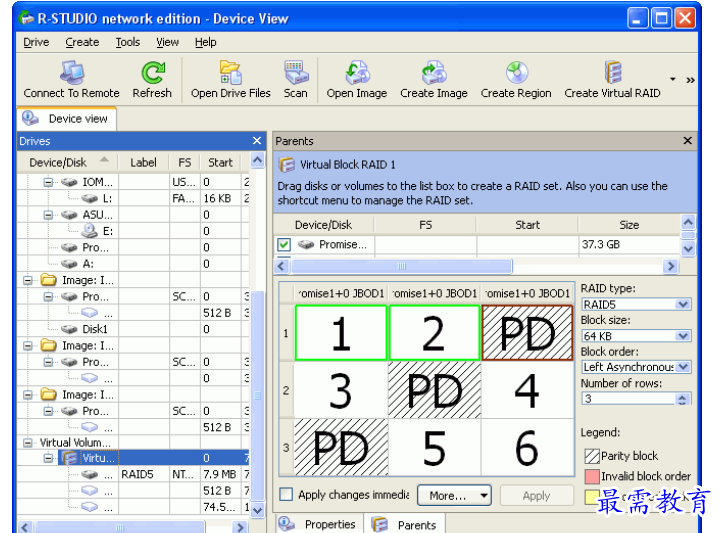This screenshot has width=719, height=533.
Task: Select RAID block 1 in row 1
Action: [x=341, y=333]
